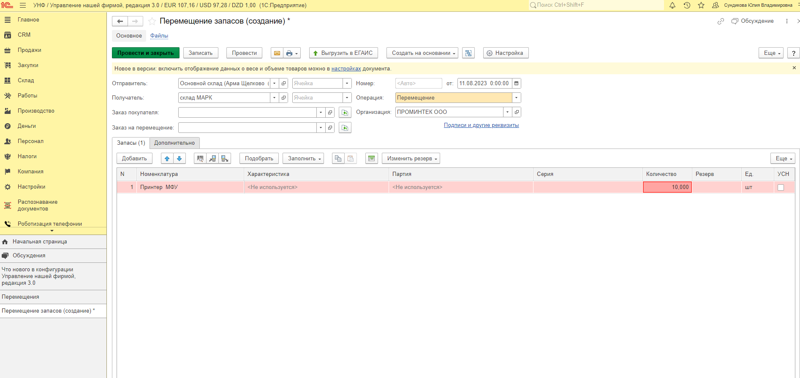800x378 pixels.
Task: Open the Изменить резерв dropdown
Action: (x=411, y=159)
